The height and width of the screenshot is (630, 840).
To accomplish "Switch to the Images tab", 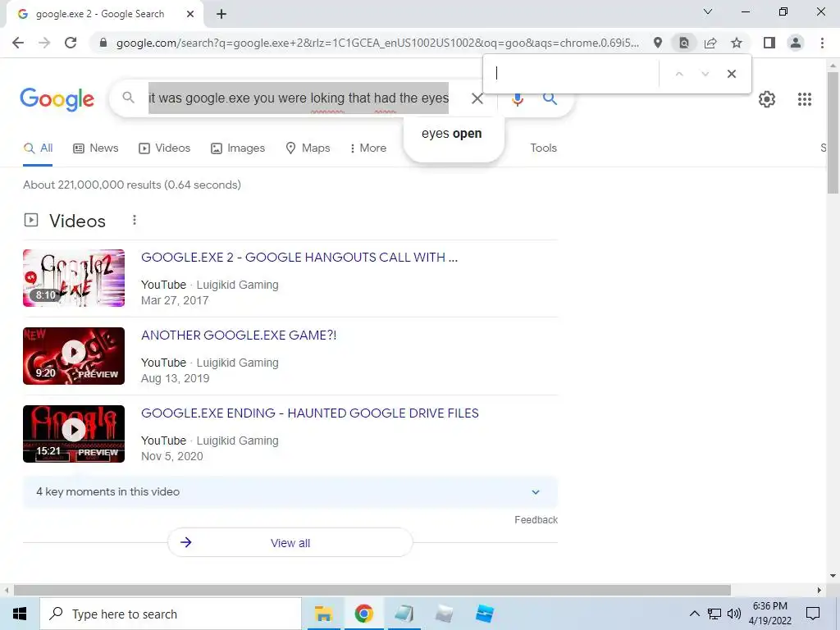I will (238, 148).
